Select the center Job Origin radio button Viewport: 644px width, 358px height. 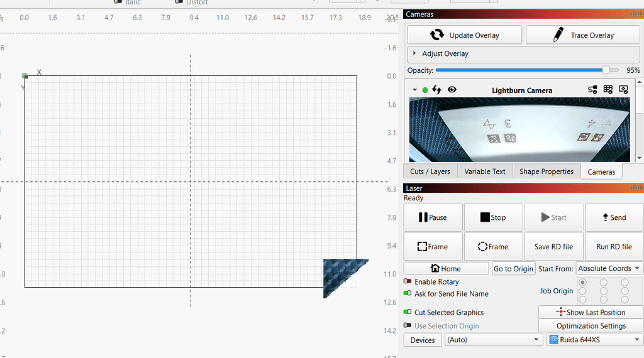point(603,291)
